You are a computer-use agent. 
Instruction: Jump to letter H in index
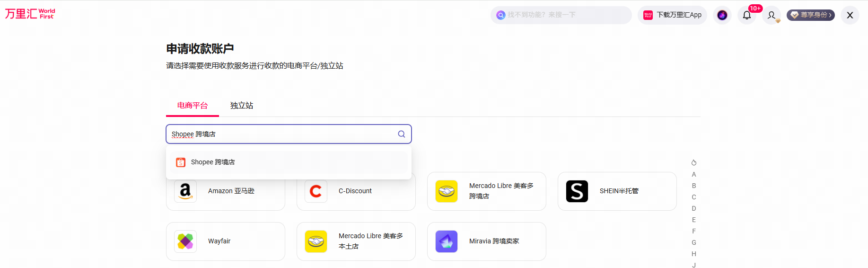(694, 254)
